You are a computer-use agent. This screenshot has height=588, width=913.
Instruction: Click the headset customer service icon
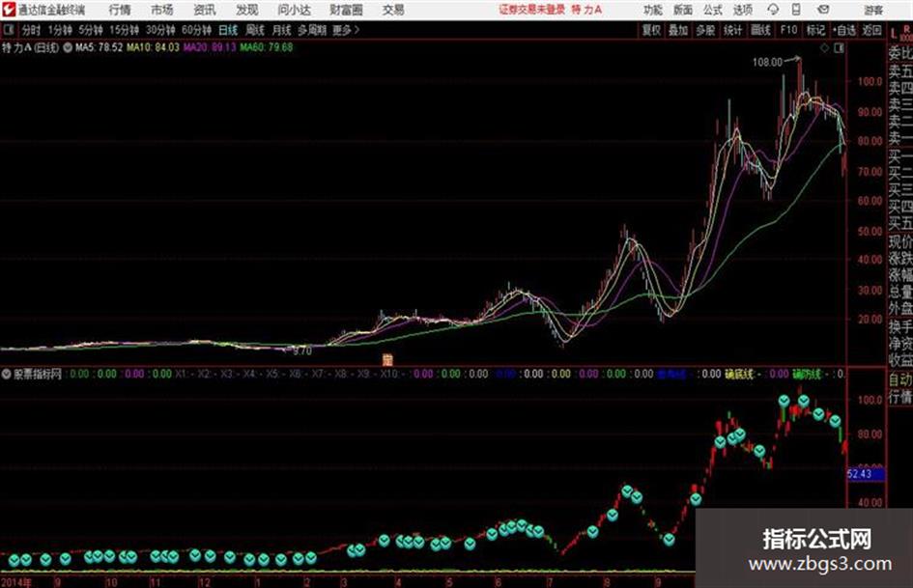[x=773, y=10]
